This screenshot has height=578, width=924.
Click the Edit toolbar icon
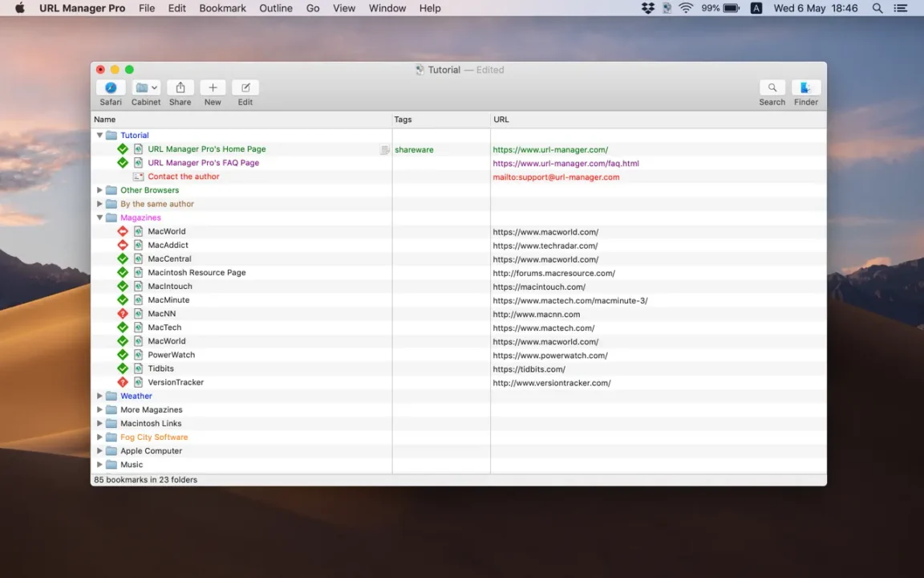(x=245, y=88)
